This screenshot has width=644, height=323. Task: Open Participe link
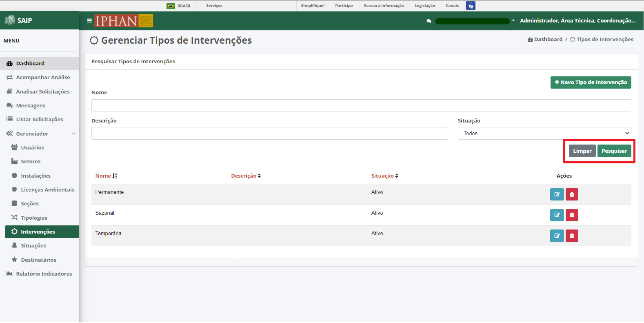[344, 6]
